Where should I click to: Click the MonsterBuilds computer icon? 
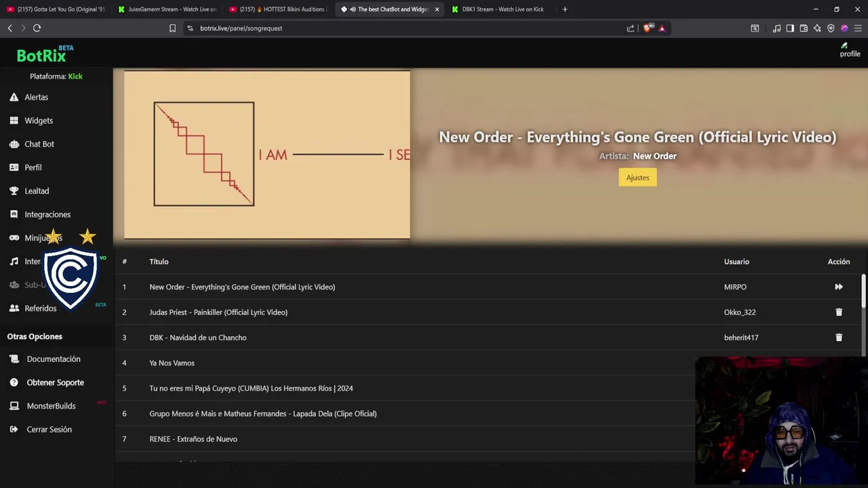click(x=14, y=406)
